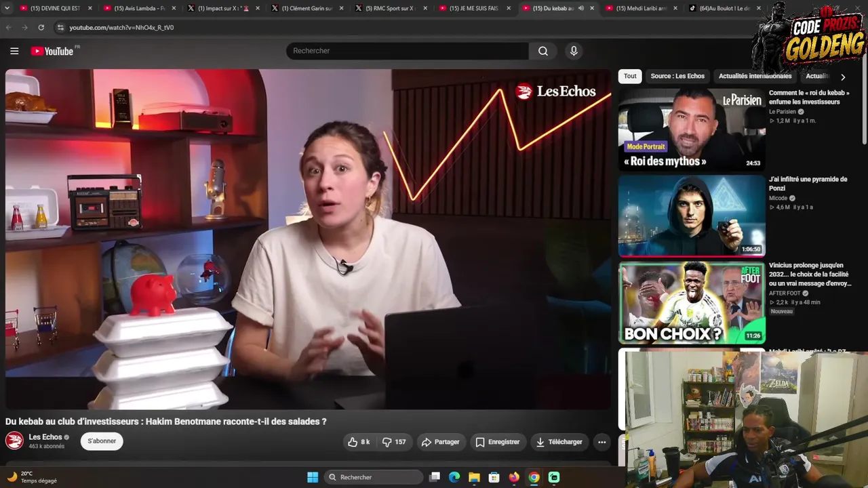
Task: Click the 463 k abonnés subscriber count
Action: tap(47, 447)
